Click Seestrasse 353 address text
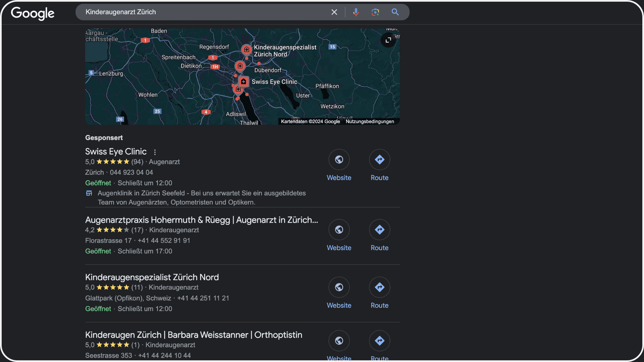The width and height of the screenshot is (644, 362). point(109,356)
